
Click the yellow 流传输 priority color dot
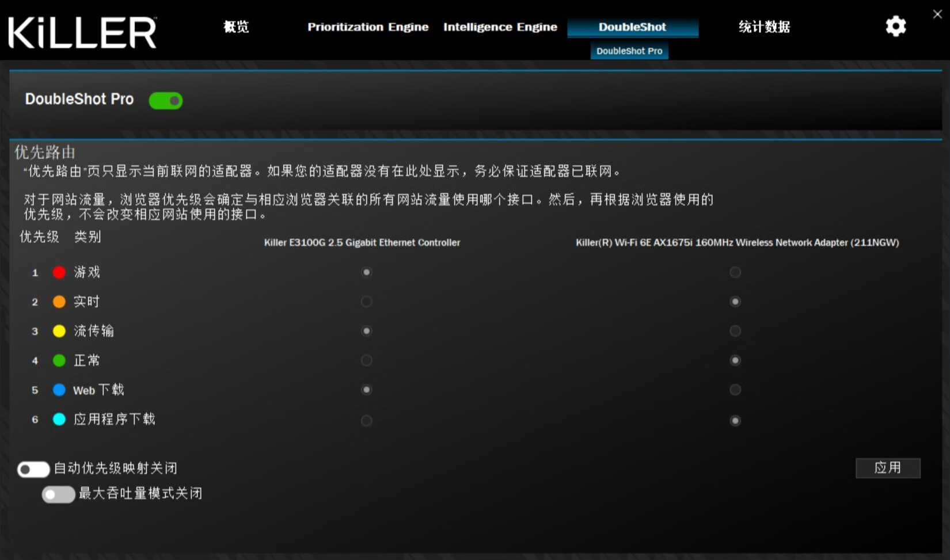click(59, 331)
